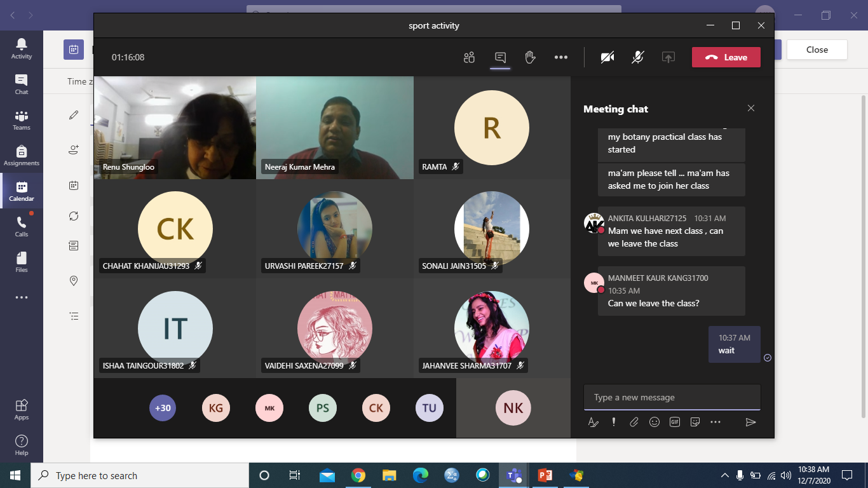Raise your hand in the meeting
The image size is (868, 488).
531,58
